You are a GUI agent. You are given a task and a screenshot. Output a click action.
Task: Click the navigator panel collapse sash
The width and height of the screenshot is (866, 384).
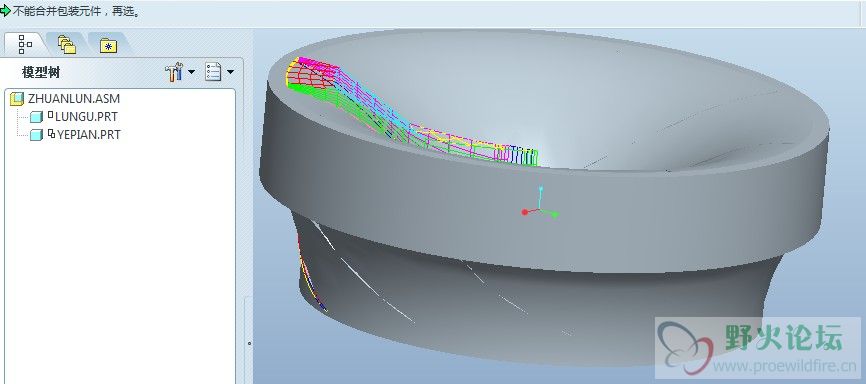click(x=250, y=343)
